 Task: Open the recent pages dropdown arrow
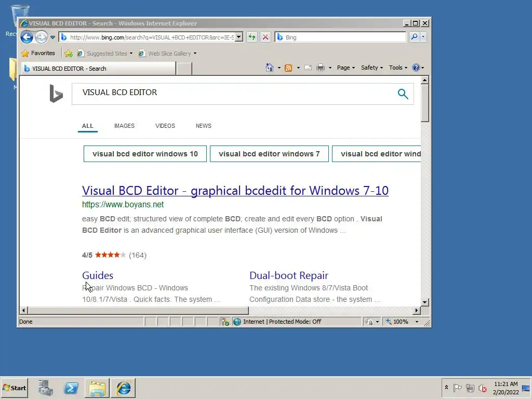[52, 37]
